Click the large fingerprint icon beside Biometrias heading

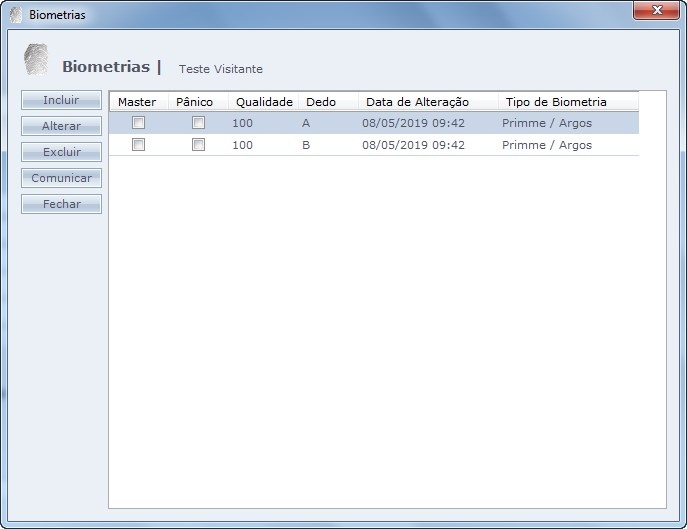click(x=36, y=61)
